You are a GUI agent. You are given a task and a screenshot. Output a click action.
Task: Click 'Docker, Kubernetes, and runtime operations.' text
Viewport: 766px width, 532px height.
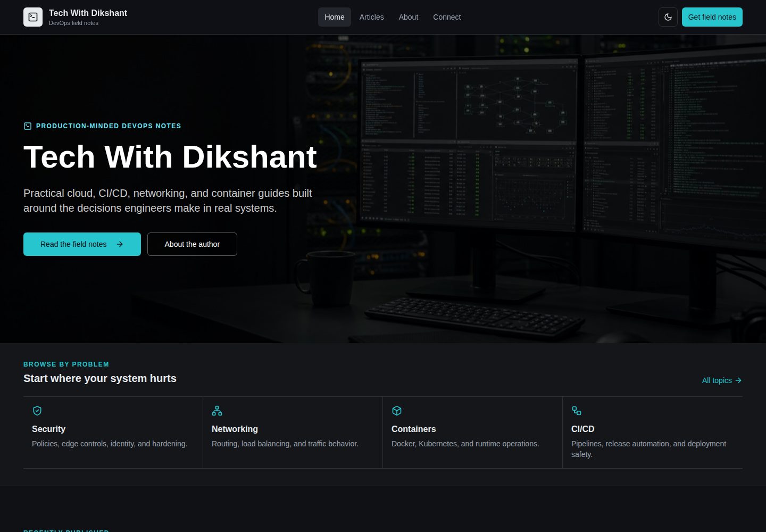tap(465, 444)
